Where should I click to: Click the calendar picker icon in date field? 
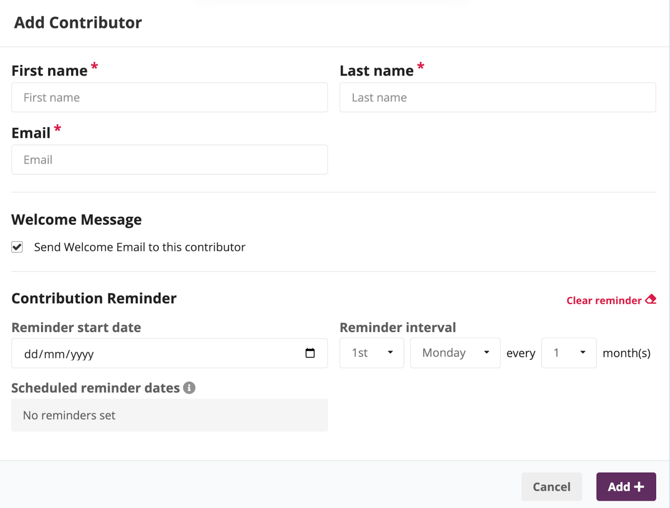(x=310, y=353)
